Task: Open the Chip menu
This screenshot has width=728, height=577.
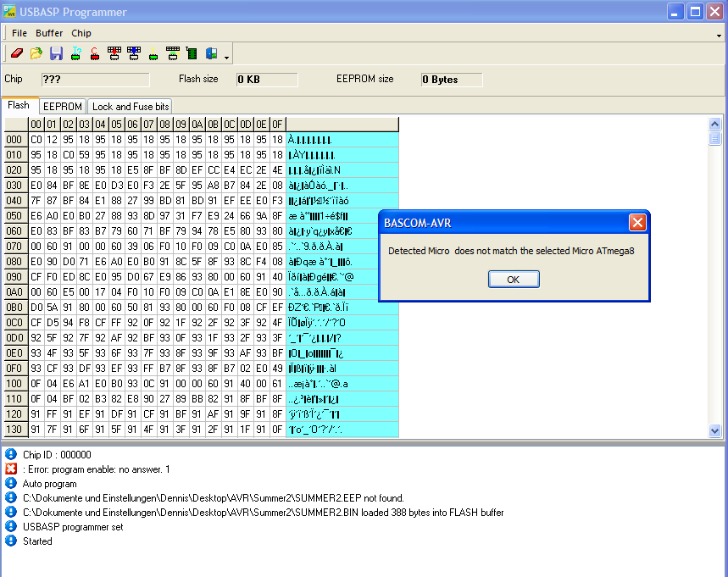Action: [x=81, y=33]
